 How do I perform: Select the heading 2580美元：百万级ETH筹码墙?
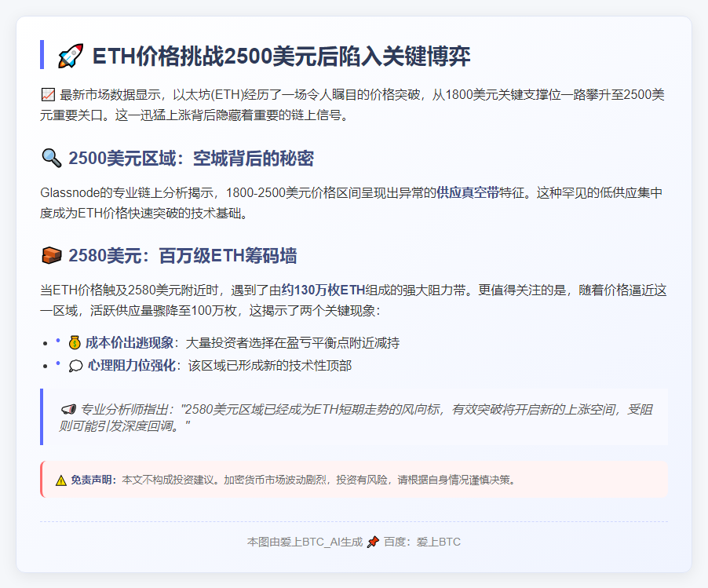(182, 256)
